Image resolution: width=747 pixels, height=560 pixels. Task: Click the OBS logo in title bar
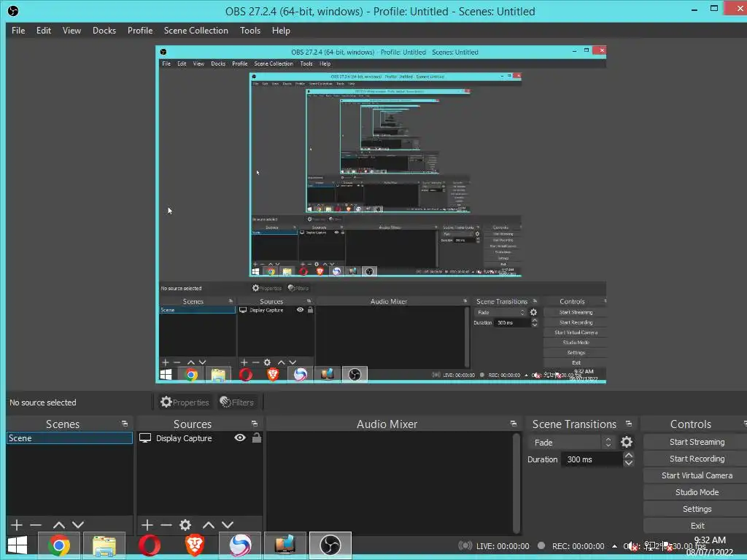[x=13, y=11]
